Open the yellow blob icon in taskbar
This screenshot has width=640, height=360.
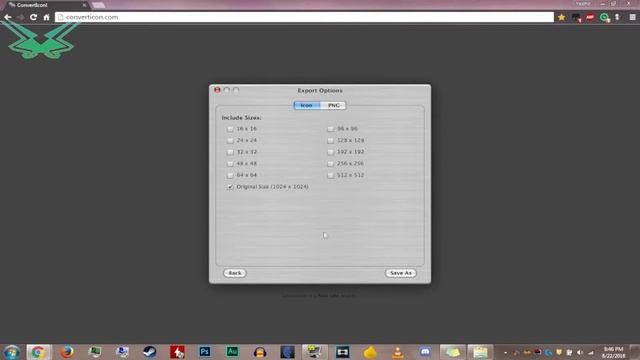coord(370,352)
